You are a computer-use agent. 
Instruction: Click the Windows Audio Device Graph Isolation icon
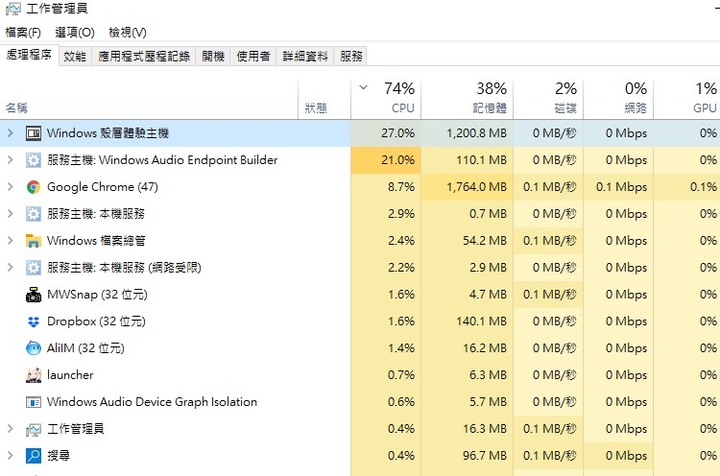point(33,402)
